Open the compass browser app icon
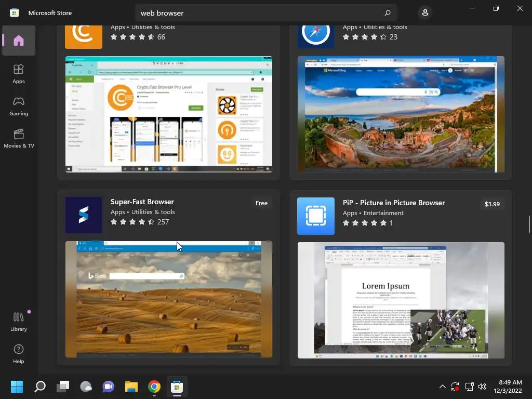Viewport: 532px width, 399px height. [316, 37]
